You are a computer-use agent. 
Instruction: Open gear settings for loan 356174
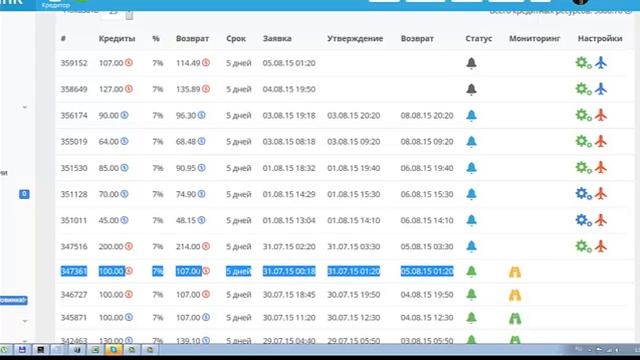click(583, 115)
